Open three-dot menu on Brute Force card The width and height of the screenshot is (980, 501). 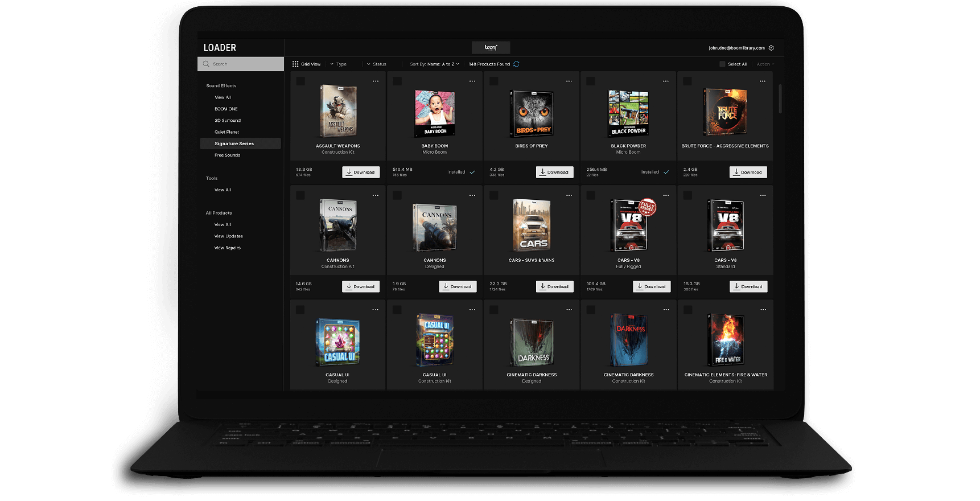pyautogui.click(x=763, y=81)
